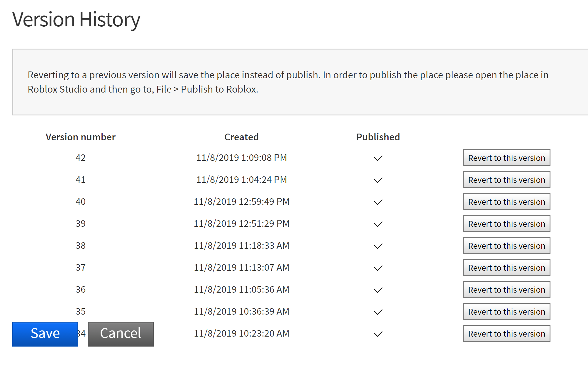Revert to version 34
Screen dimensions: 588x382
click(x=506, y=334)
